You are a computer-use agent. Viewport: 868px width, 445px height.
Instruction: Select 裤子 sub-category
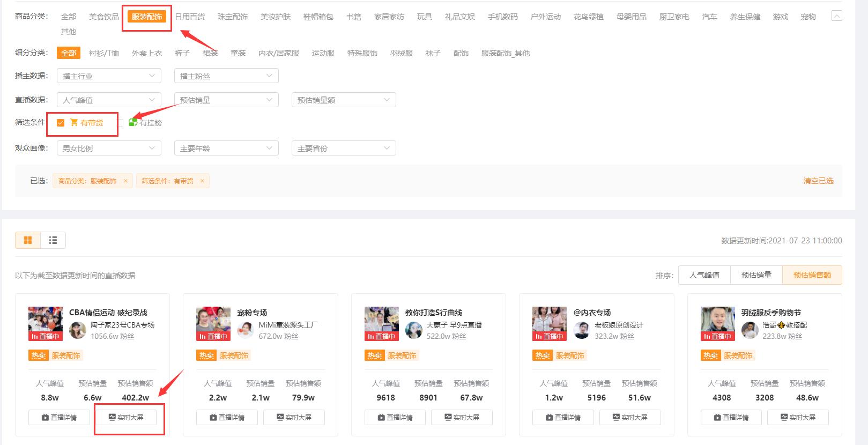tap(182, 53)
